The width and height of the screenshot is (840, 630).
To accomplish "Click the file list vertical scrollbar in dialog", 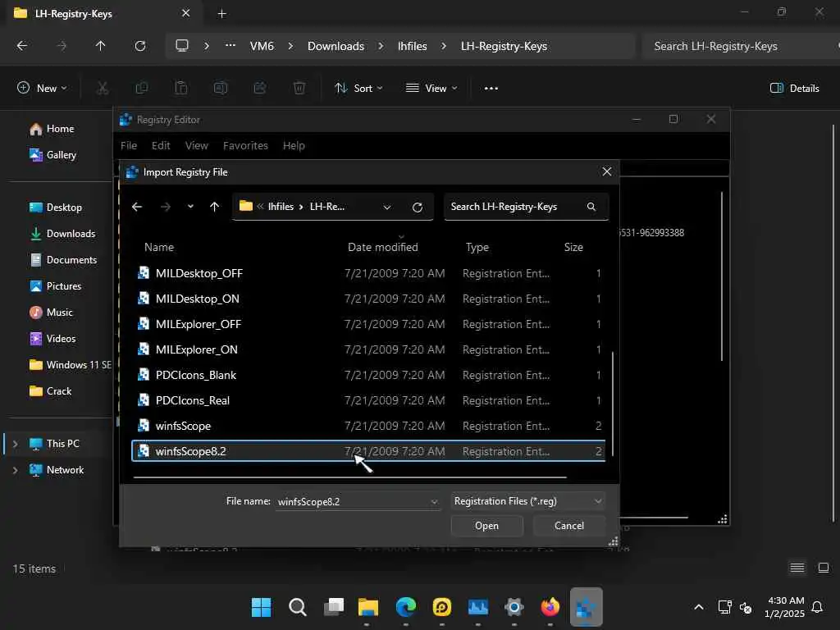I will 612,403.
